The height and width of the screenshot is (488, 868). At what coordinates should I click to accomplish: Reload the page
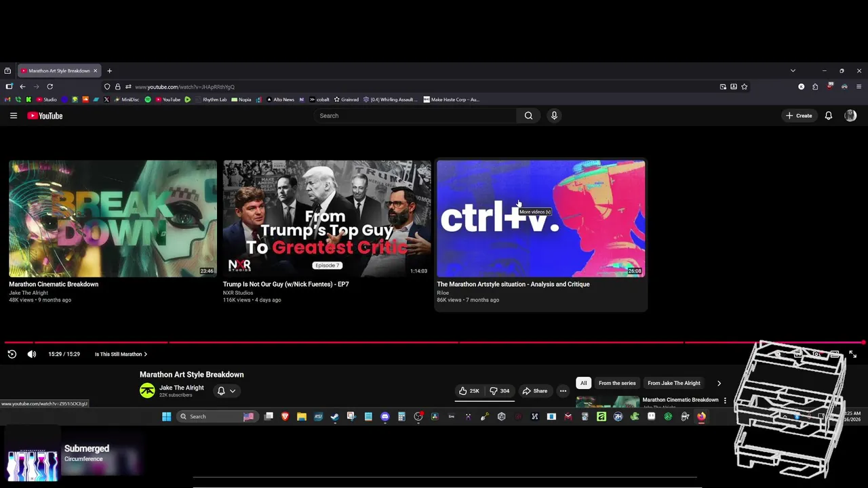(x=50, y=87)
